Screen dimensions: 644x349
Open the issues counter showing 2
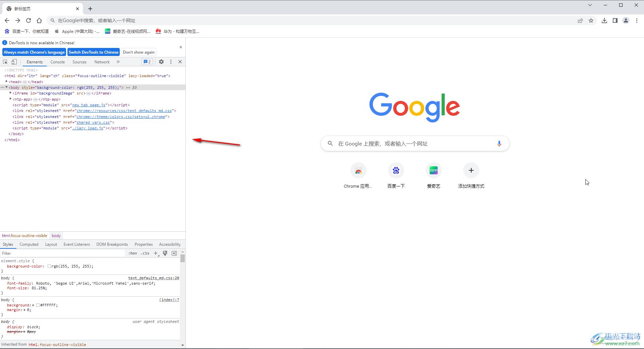[x=147, y=62]
